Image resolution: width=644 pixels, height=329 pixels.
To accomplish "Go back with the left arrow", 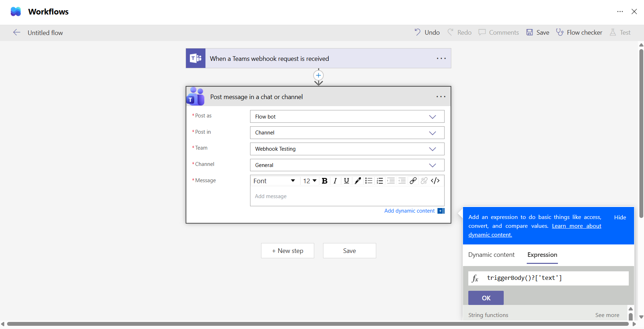I will pyautogui.click(x=17, y=33).
